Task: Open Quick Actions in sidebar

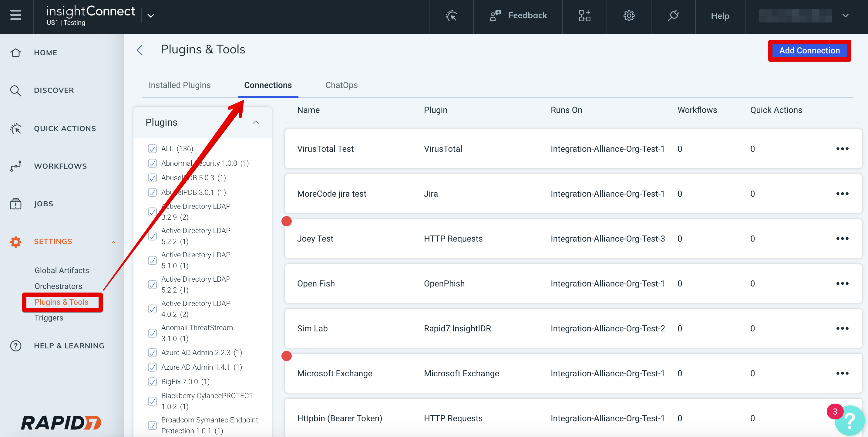Action: [x=65, y=128]
